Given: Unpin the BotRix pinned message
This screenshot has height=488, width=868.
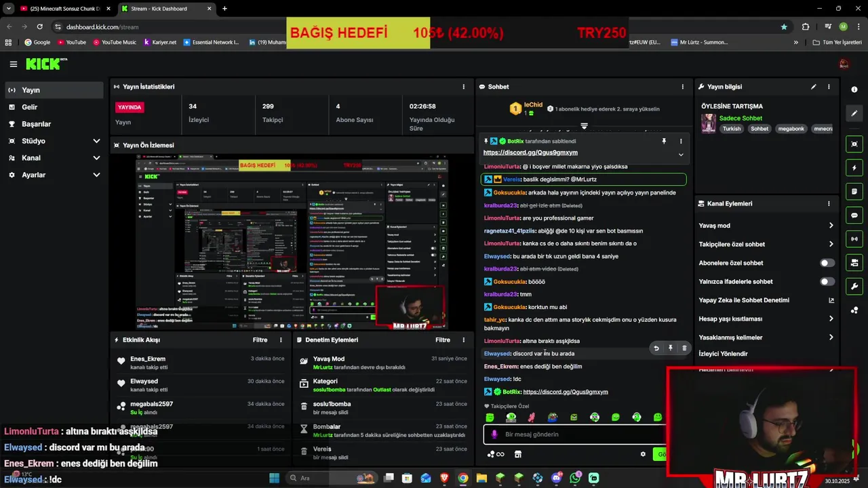Looking at the screenshot, I should pyautogui.click(x=664, y=141).
